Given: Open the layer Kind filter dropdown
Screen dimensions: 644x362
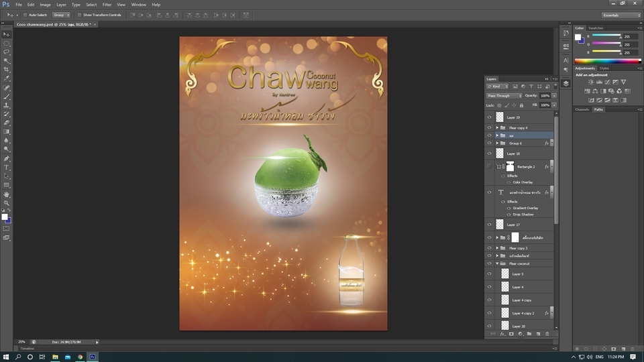Looking at the screenshot, I should 497,86.
